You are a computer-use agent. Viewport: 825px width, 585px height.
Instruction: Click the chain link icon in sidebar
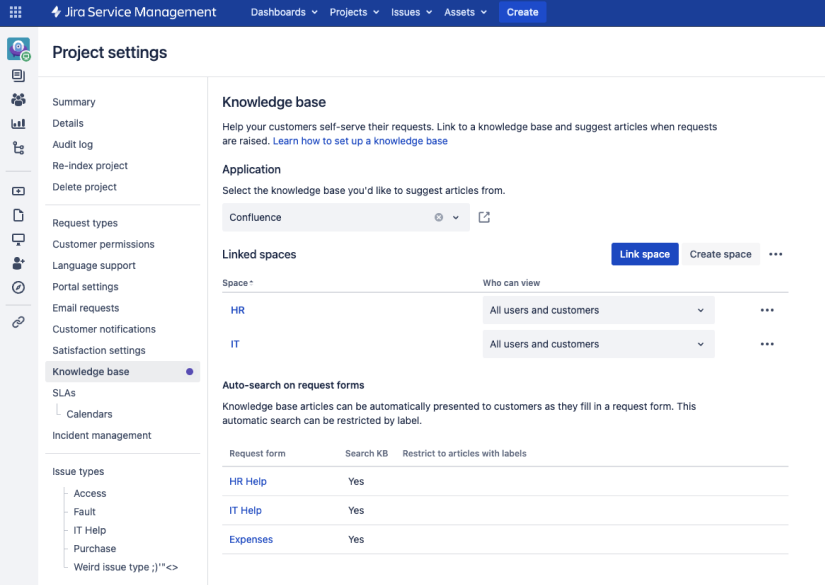18,322
